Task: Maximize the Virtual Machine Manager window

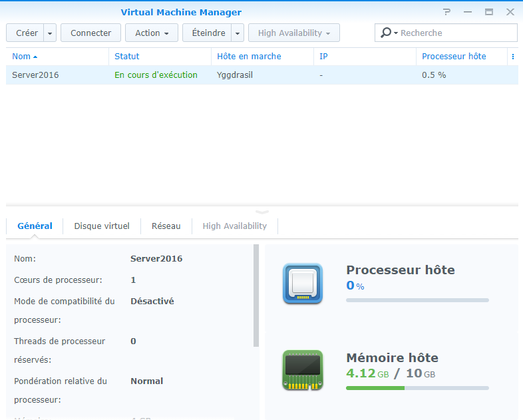Action: coord(489,12)
